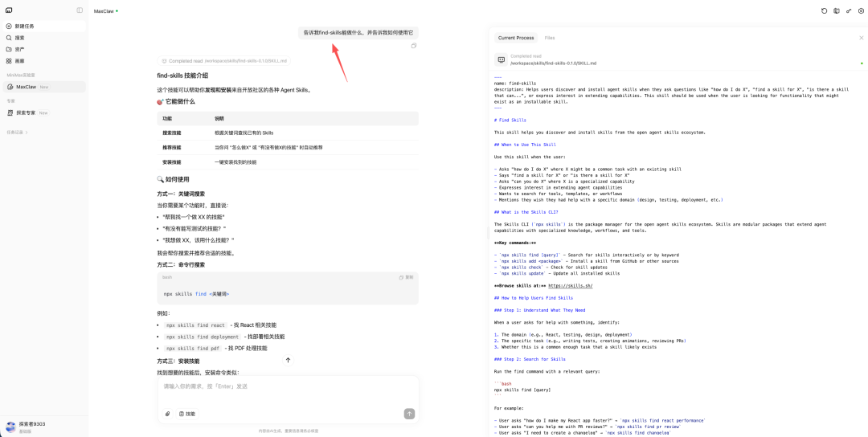The width and height of the screenshot is (868, 437).
Task: Click the 方式二:命令行搜索 heading
Action: [181, 264]
